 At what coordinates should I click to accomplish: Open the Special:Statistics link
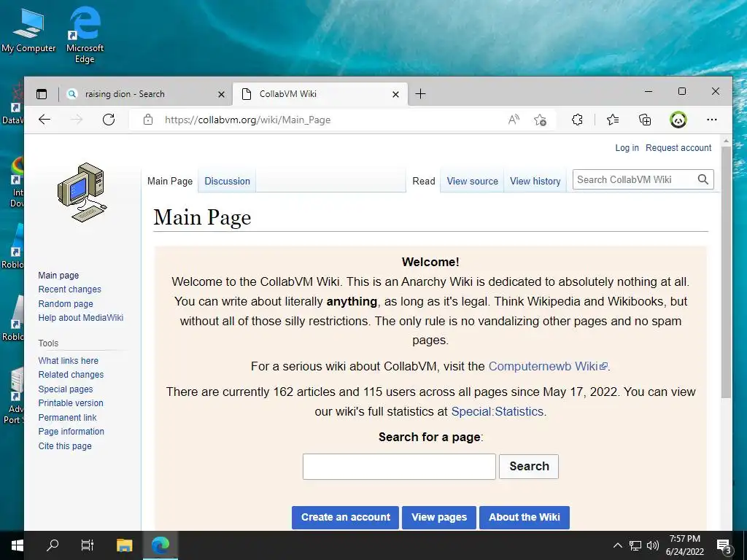[498, 411]
